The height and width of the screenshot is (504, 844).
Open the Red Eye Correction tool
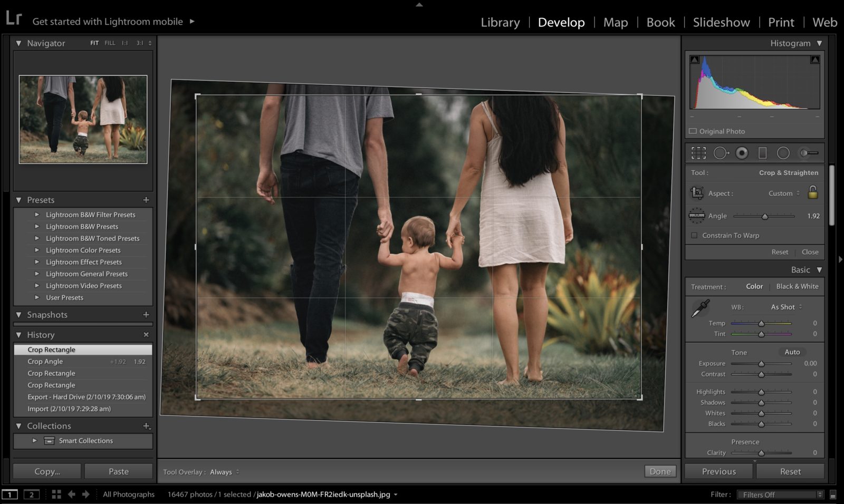tap(742, 153)
